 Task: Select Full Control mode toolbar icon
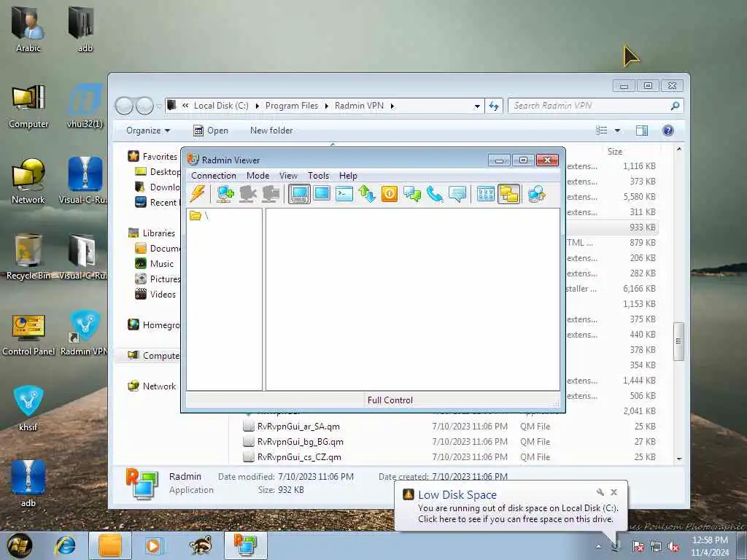(x=299, y=194)
